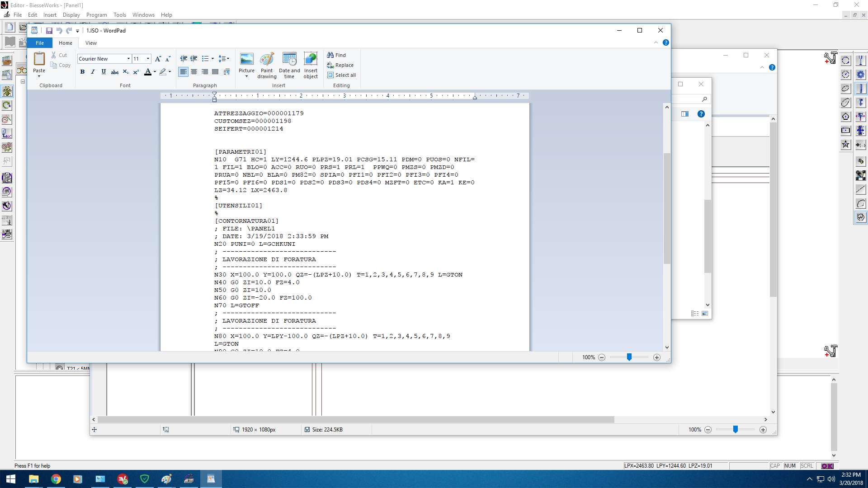This screenshot has width=868, height=488.
Task: Toggle Bold formatting
Action: [x=82, y=72]
